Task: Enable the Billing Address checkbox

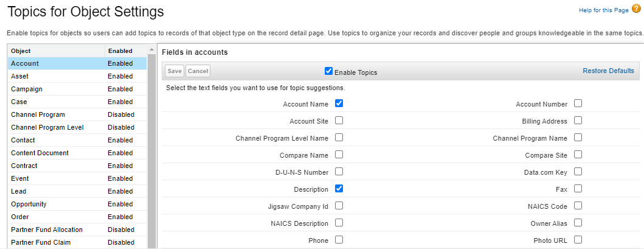Action: [x=578, y=121]
